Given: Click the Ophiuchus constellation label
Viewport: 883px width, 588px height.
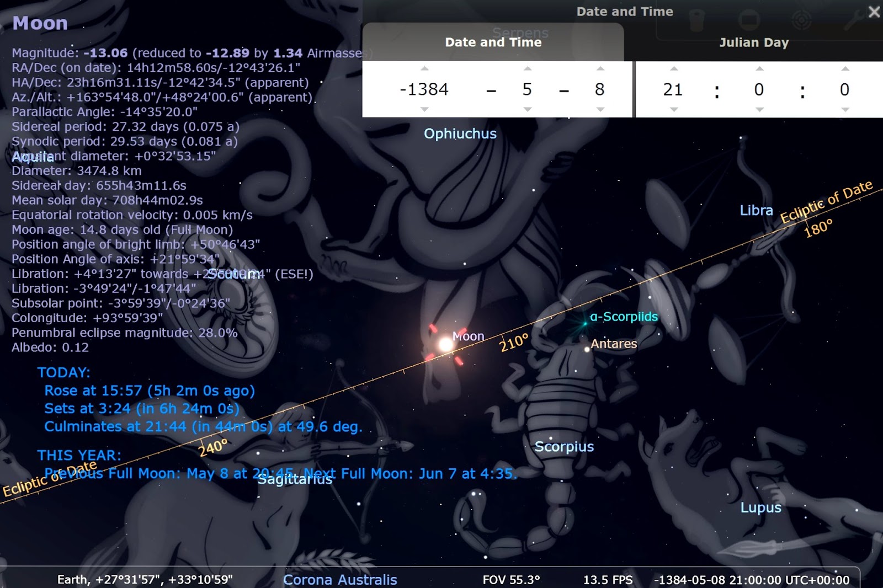Looking at the screenshot, I should pos(460,134).
